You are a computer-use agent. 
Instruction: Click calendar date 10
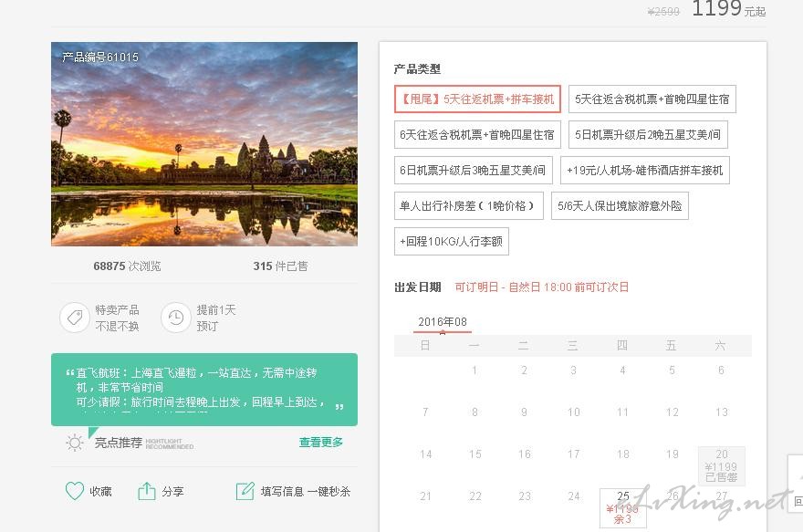(x=574, y=412)
